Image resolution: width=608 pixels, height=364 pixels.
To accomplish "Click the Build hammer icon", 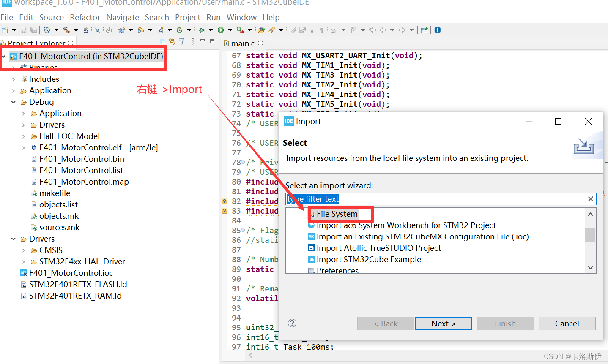I will click(66, 30).
